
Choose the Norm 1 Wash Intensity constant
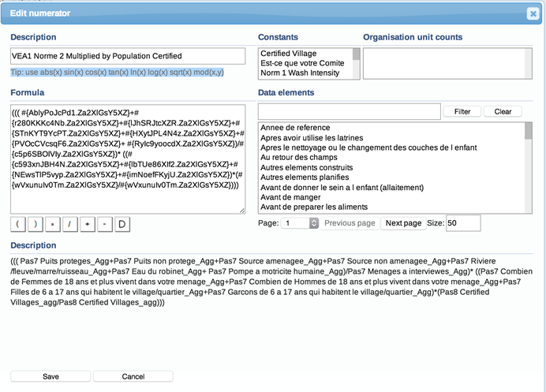(300, 73)
